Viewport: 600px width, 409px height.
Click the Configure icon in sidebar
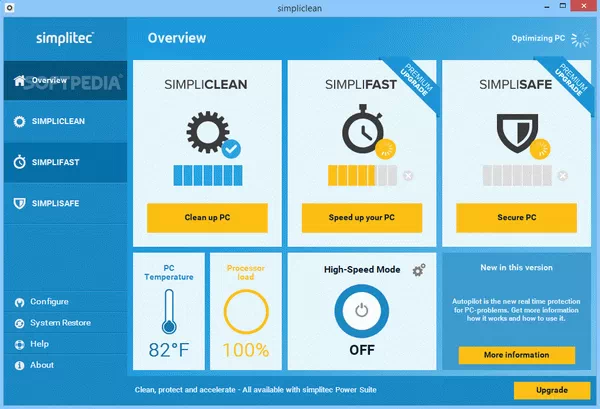click(x=19, y=302)
